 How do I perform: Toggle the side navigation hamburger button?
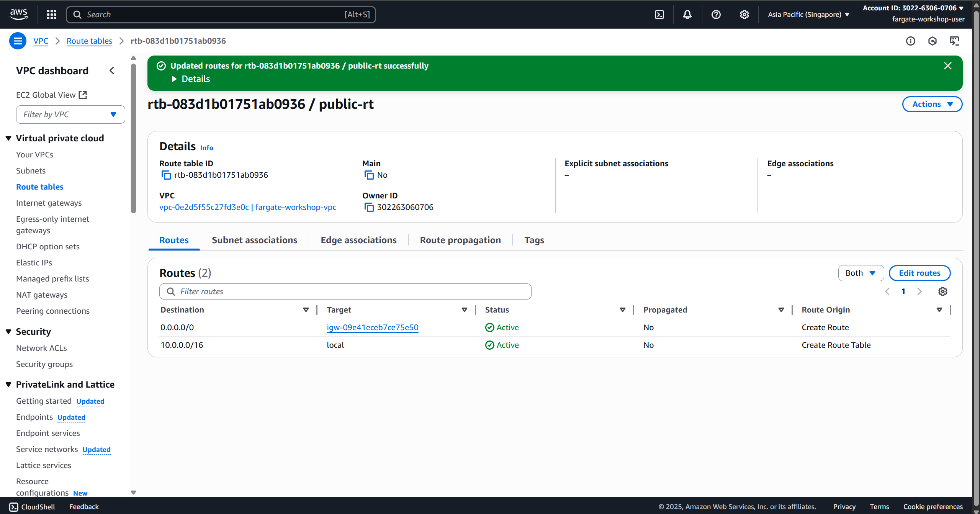click(x=18, y=41)
